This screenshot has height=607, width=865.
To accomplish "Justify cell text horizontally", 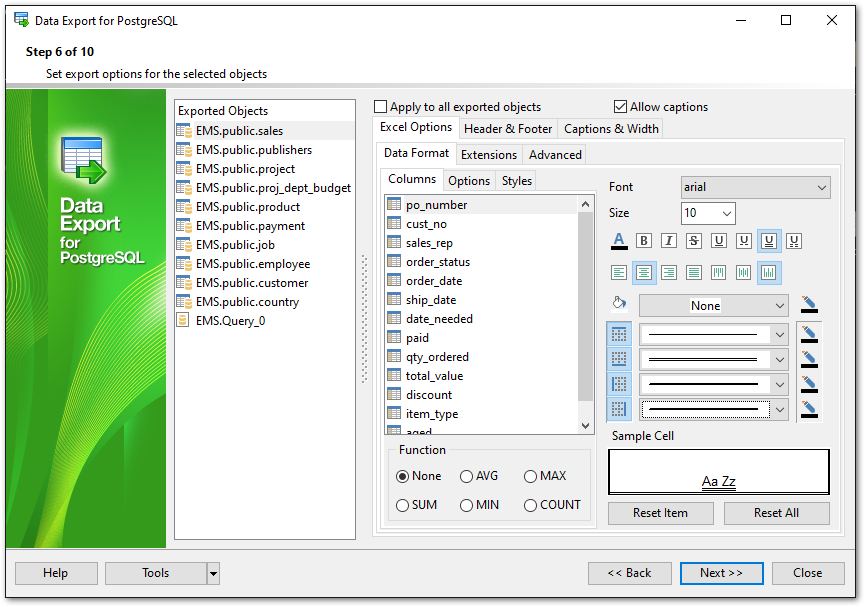I will [x=694, y=273].
